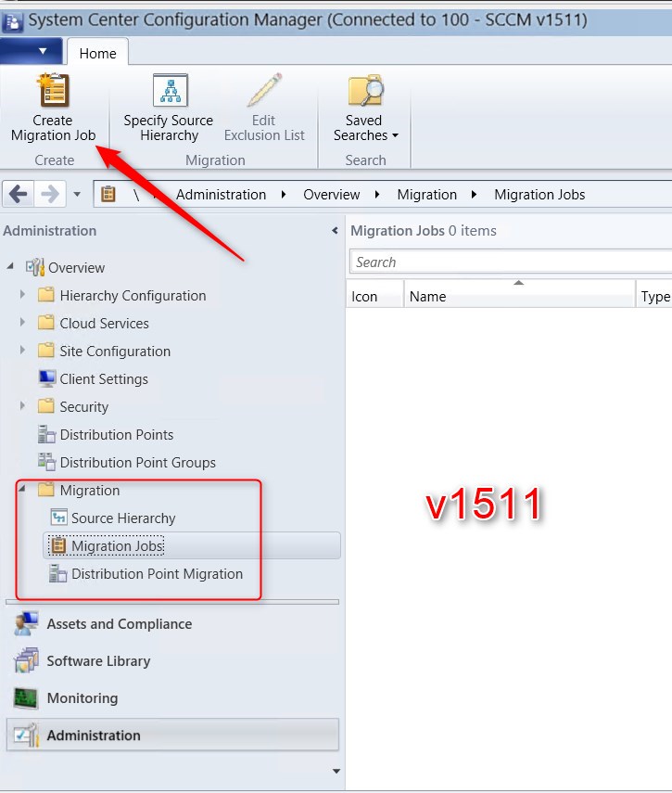Click the Administration workspace icon
The height and width of the screenshot is (793, 672).
26,735
